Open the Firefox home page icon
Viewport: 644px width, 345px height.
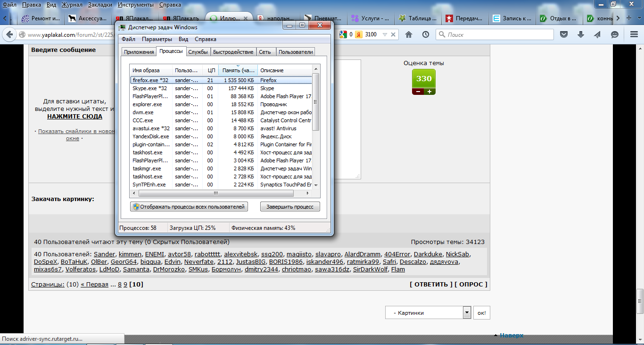pyautogui.click(x=409, y=34)
